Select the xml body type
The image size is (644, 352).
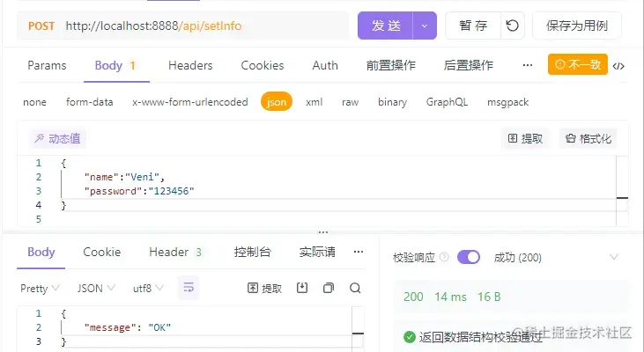pos(315,102)
